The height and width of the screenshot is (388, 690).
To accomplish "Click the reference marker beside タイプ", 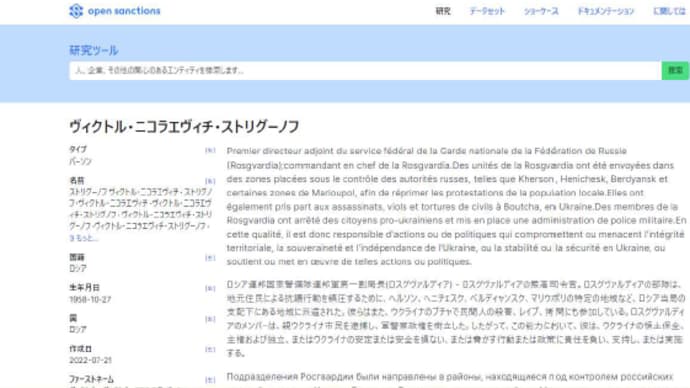I will coord(210,150).
